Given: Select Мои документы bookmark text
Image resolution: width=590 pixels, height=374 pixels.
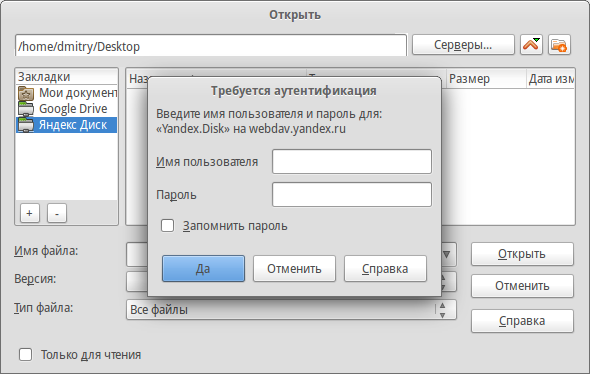Looking at the screenshot, I should (x=78, y=93).
